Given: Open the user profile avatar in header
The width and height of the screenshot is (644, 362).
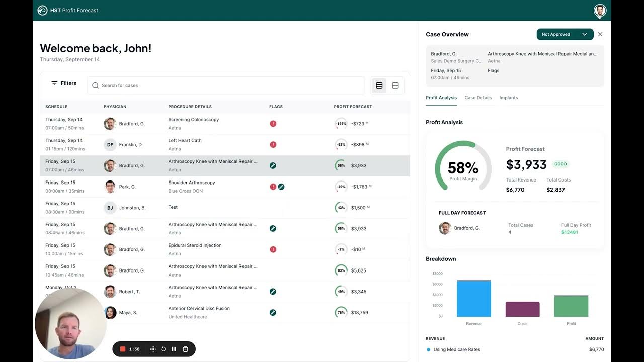Looking at the screenshot, I should 600,10.
